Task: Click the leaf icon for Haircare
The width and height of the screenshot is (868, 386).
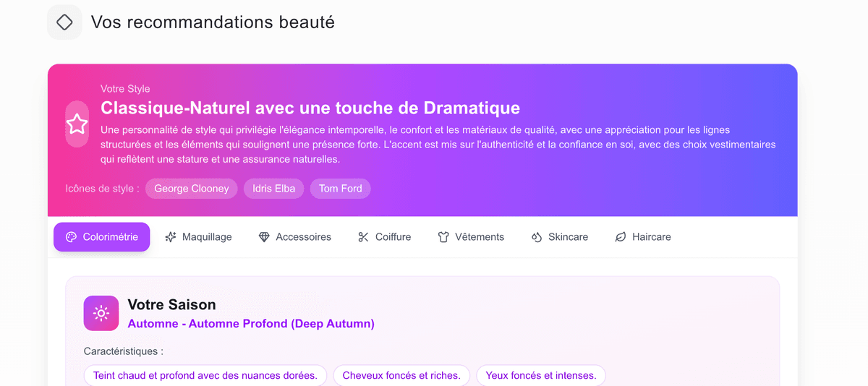Action: pos(620,237)
